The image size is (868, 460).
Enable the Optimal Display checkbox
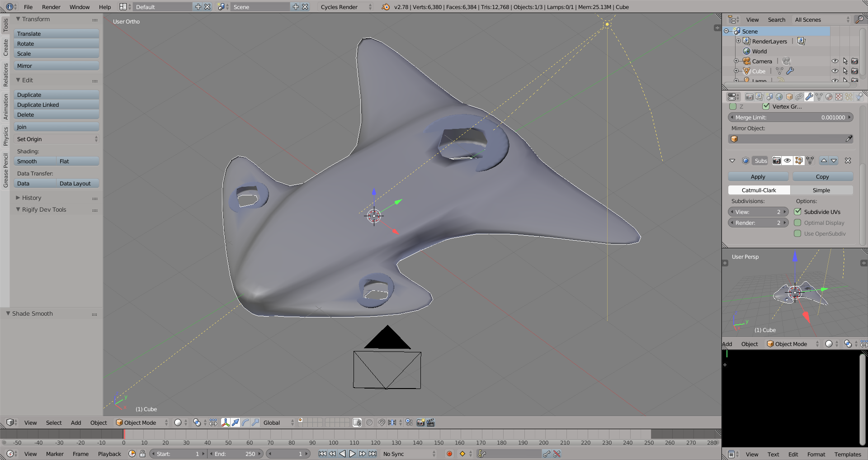click(x=798, y=223)
